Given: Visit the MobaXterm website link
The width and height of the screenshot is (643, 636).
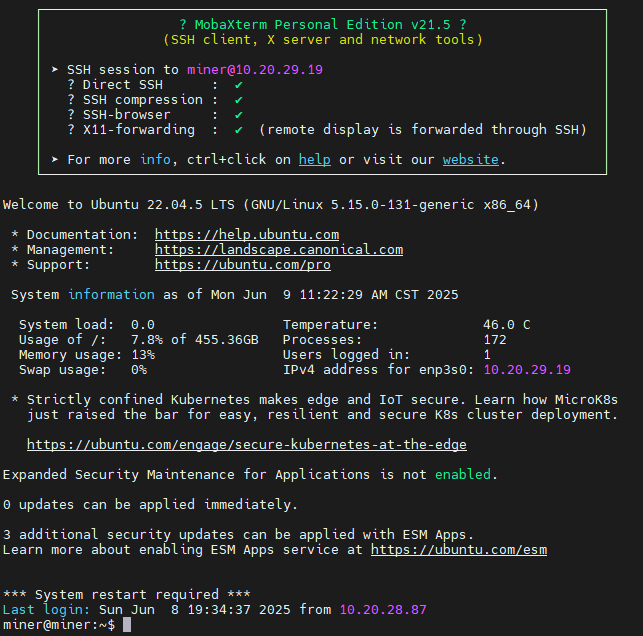Looking at the screenshot, I should pyautogui.click(x=470, y=160).
